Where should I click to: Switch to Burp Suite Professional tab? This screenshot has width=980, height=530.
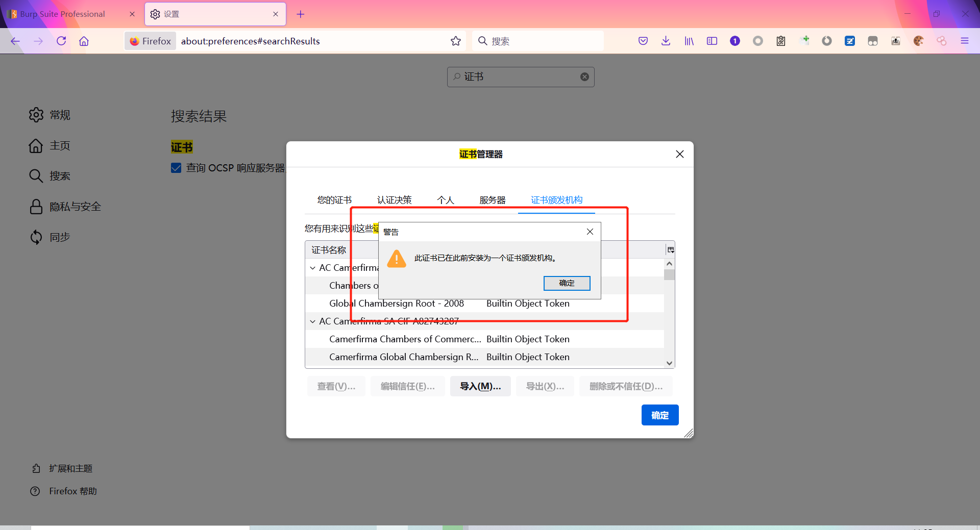point(62,14)
